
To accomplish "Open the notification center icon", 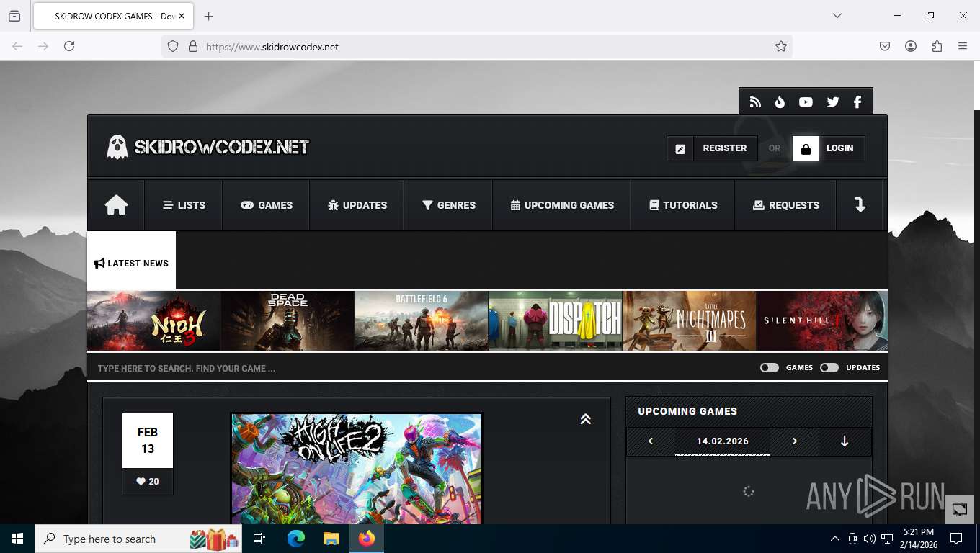I will [x=956, y=539].
